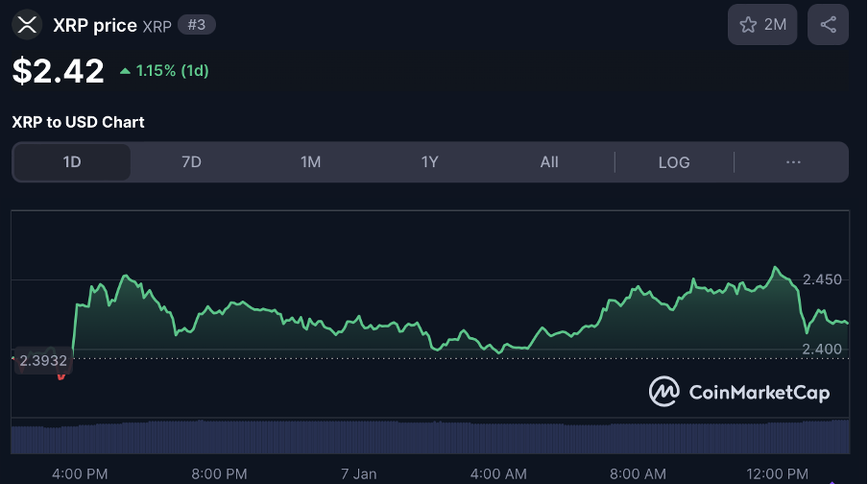Switch to the 7D chart range

click(x=191, y=162)
